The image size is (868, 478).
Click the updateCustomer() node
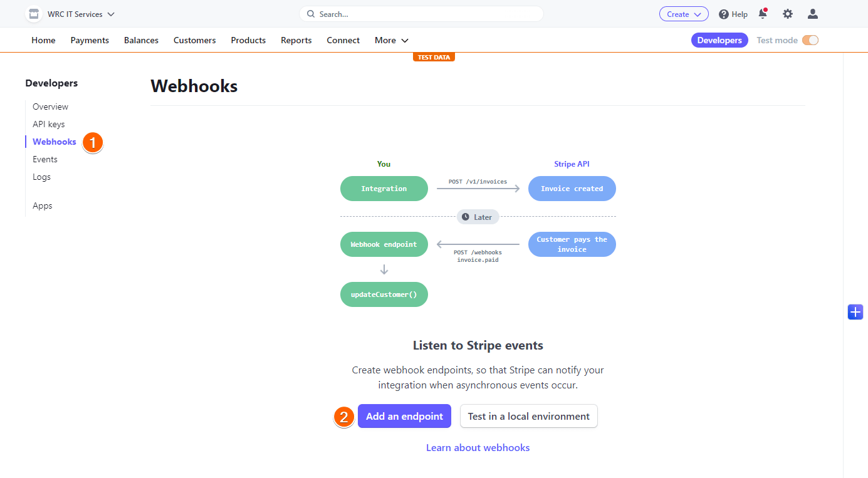tap(384, 294)
